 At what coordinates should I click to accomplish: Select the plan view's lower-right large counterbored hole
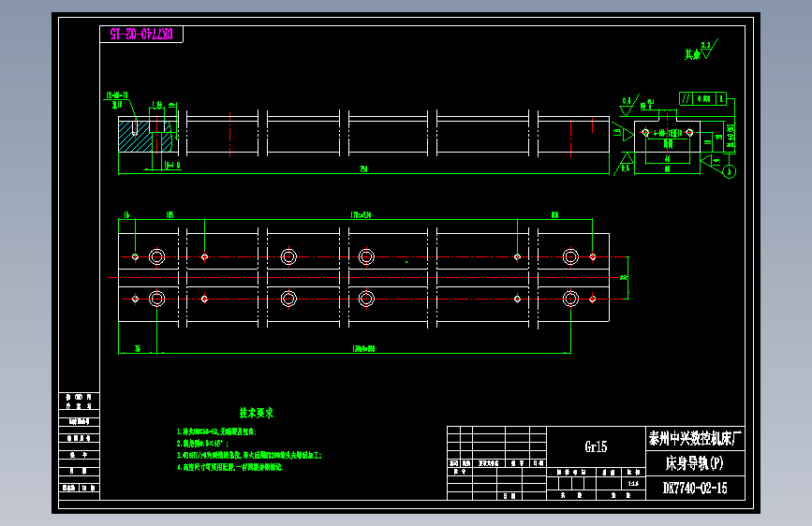(x=570, y=299)
